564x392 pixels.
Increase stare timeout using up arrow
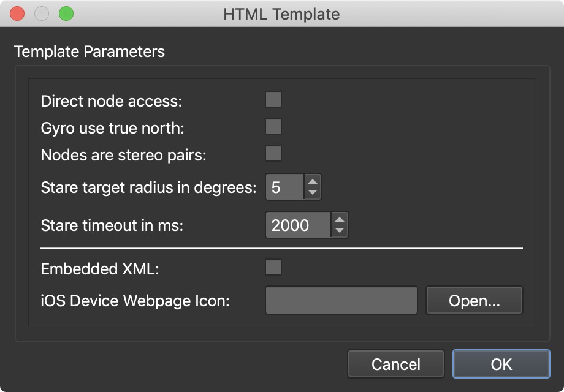point(340,219)
